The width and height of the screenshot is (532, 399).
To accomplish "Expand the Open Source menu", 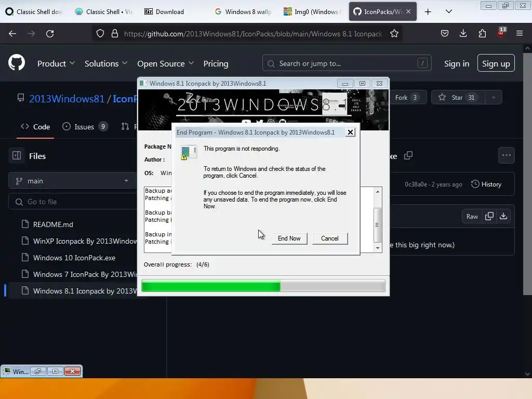I will point(166,63).
